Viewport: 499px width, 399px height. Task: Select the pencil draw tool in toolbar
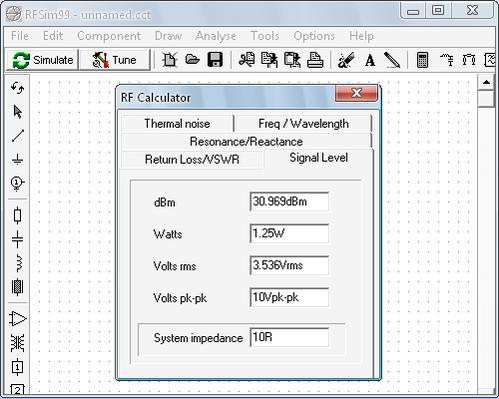pyautogui.click(x=392, y=60)
